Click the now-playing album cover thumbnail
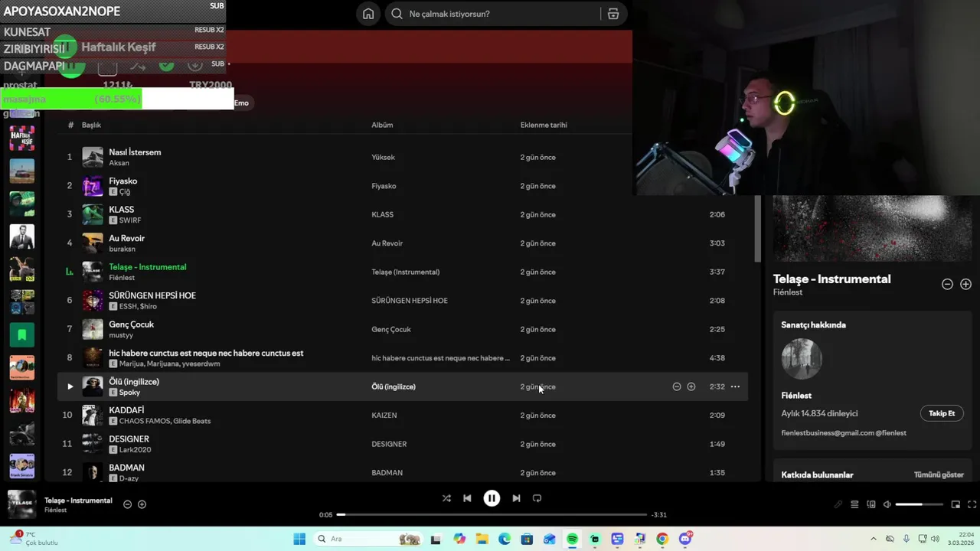980x551 pixels. pyautogui.click(x=21, y=504)
